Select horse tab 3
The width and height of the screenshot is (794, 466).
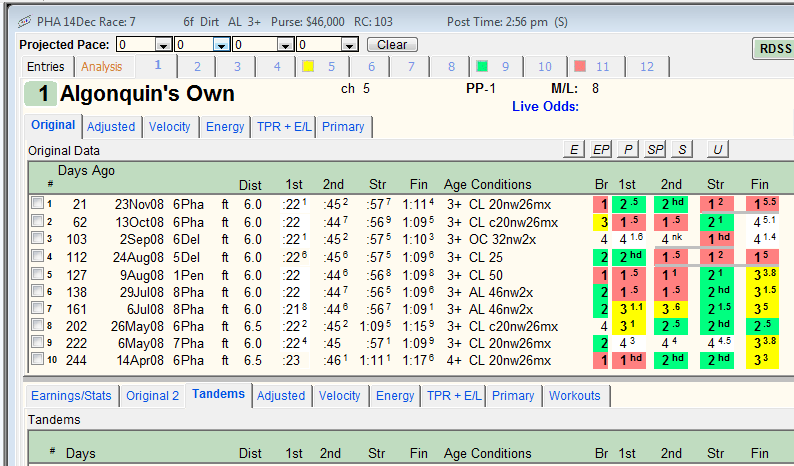(x=237, y=67)
